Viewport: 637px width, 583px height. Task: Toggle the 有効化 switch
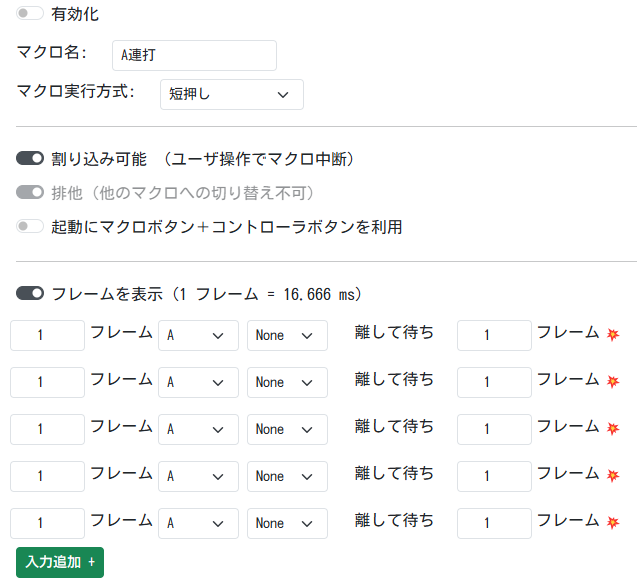(30, 14)
